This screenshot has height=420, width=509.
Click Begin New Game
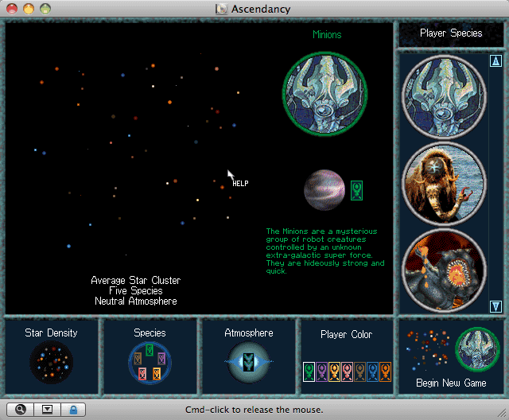click(x=451, y=383)
